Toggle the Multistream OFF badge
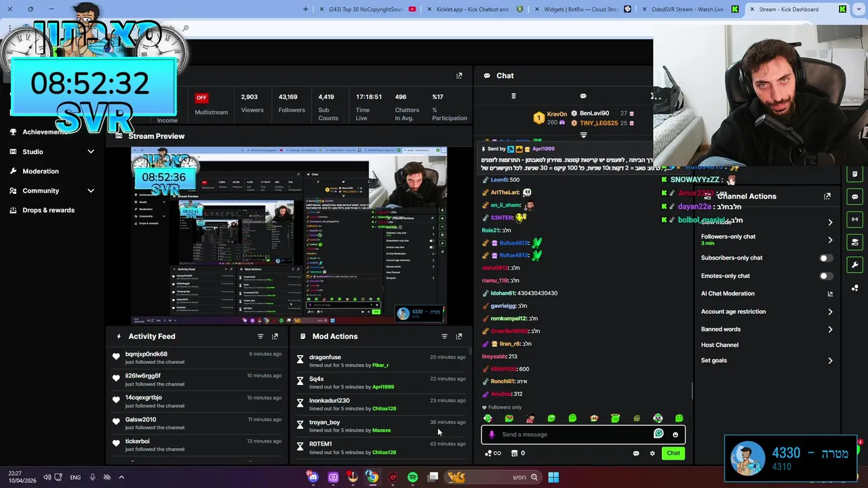868x488 pixels. tap(201, 98)
